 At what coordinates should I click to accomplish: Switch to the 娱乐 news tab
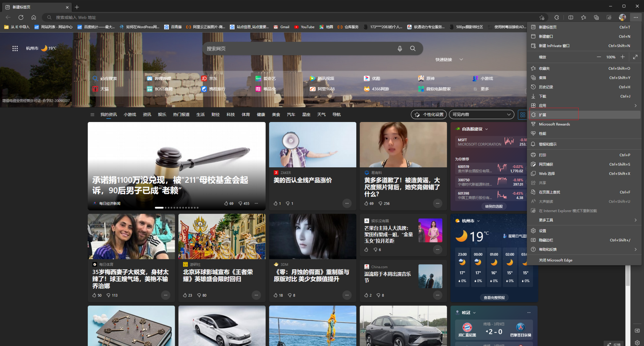click(x=162, y=115)
